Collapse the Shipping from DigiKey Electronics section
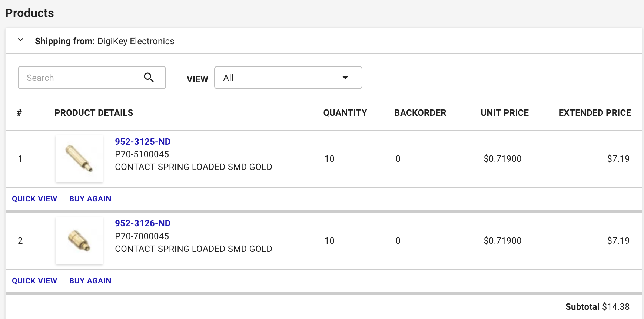Screen dimensions: 644x319 tap(21, 40)
